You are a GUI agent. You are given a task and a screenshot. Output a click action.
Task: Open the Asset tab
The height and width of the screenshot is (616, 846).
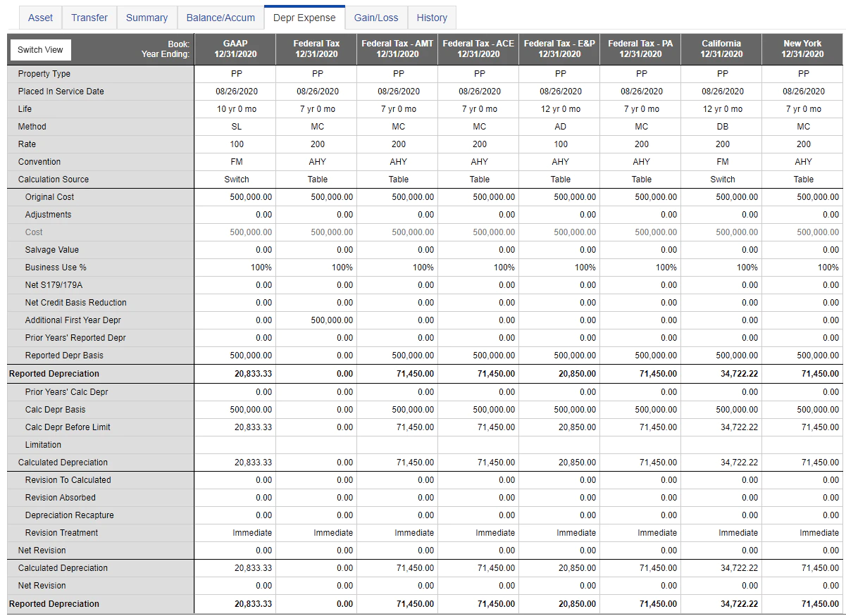pyautogui.click(x=41, y=18)
